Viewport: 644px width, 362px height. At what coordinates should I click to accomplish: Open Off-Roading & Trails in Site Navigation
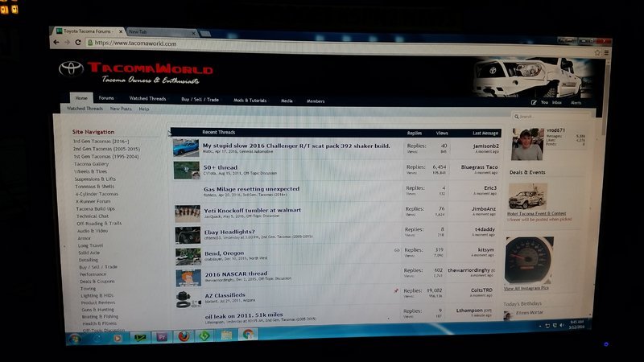99,224
